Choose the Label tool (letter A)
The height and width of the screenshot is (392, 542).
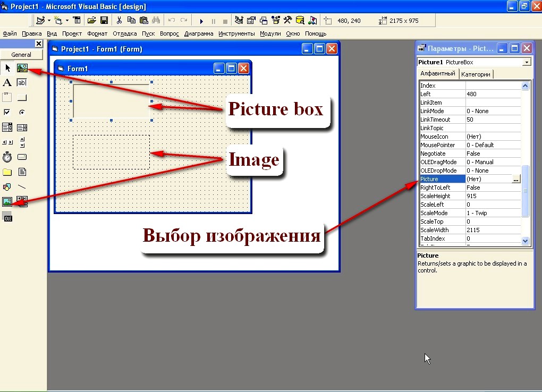[x=7, y=83]
